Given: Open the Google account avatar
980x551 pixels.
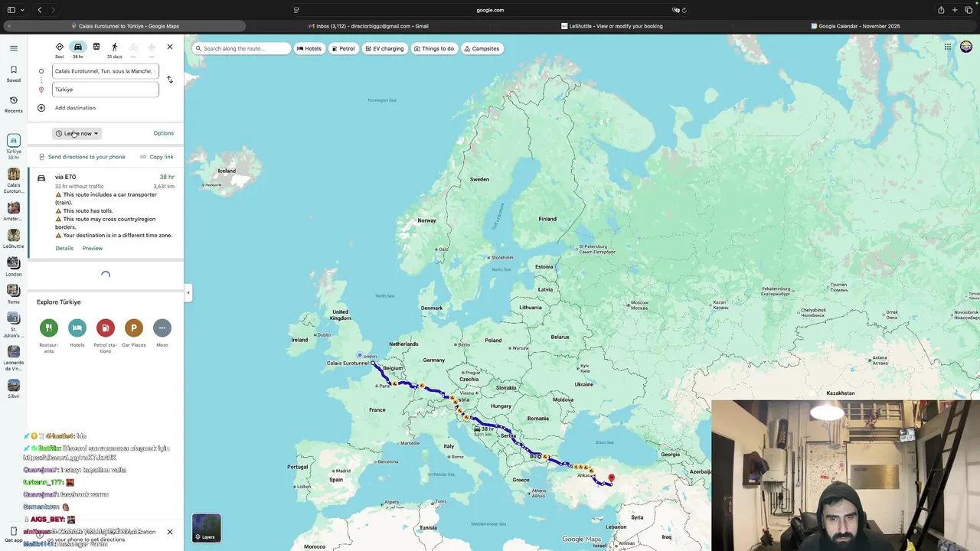Looking at the screenshot, I should 967,47.
